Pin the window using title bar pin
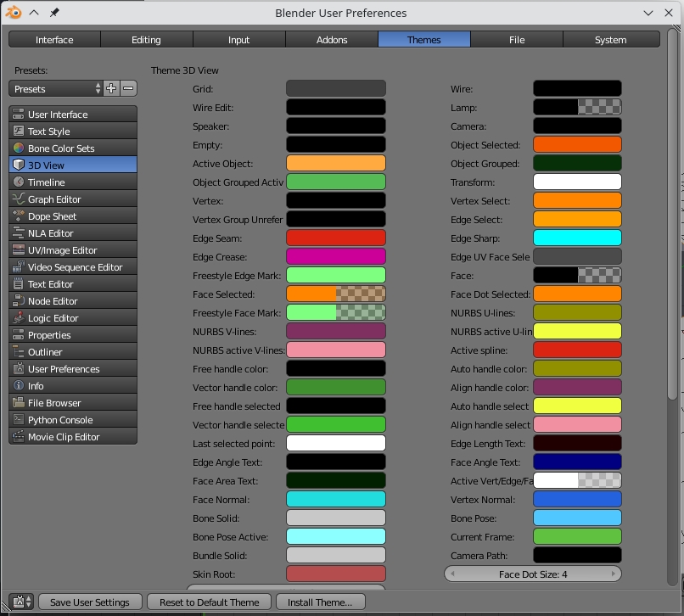Image resolution: width=684 pixels, height=616 pixels. click(54, 13)
